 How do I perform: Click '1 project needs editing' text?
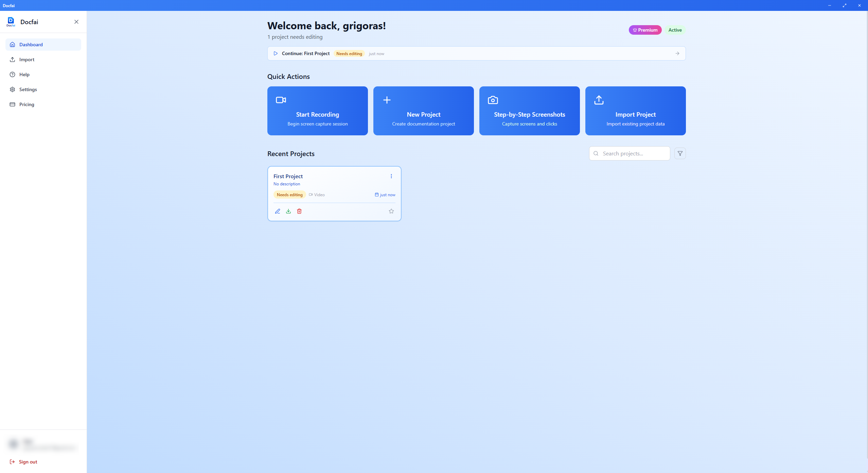coord(295,37)
